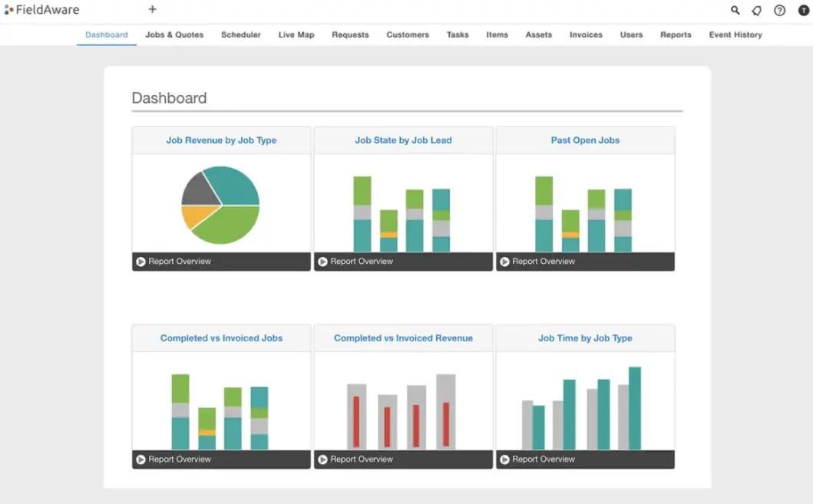Open the Job State by Job Lead report
This screenshot has width=813, height=504.
coord(402,140)
